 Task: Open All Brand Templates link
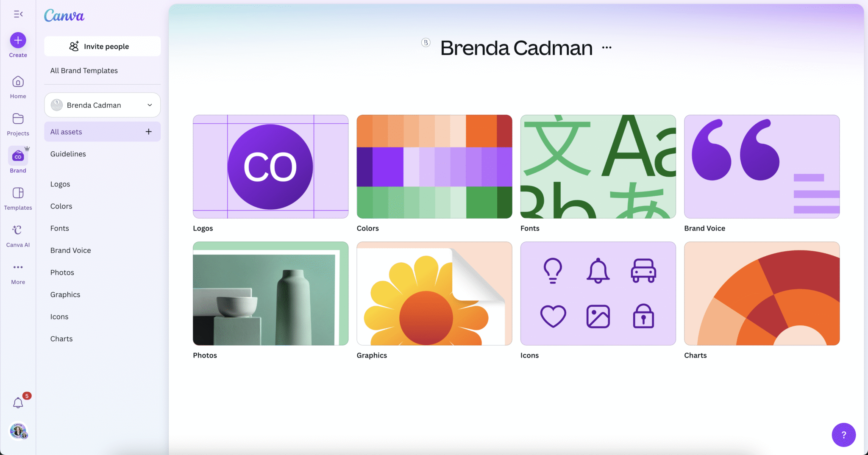pyautogui.click(x=84, y=71)
